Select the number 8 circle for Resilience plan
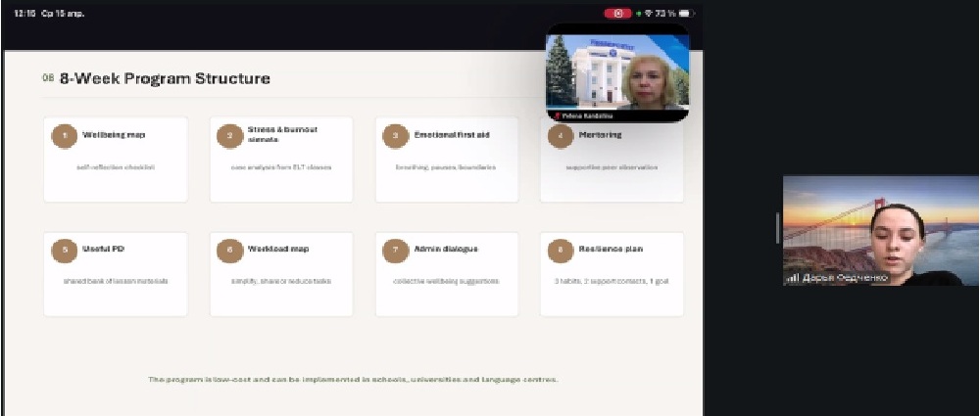This screenshot has width=980, height=416. 561,251
